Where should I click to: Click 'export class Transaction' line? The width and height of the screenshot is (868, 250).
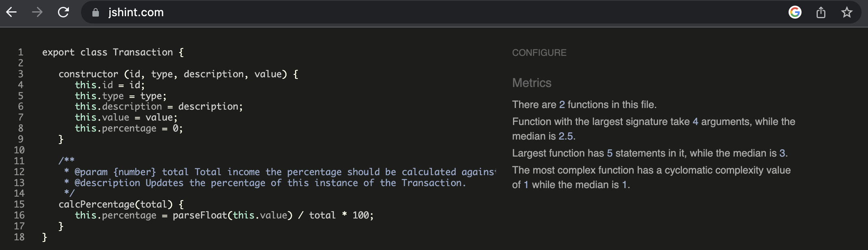click(113, 52)
